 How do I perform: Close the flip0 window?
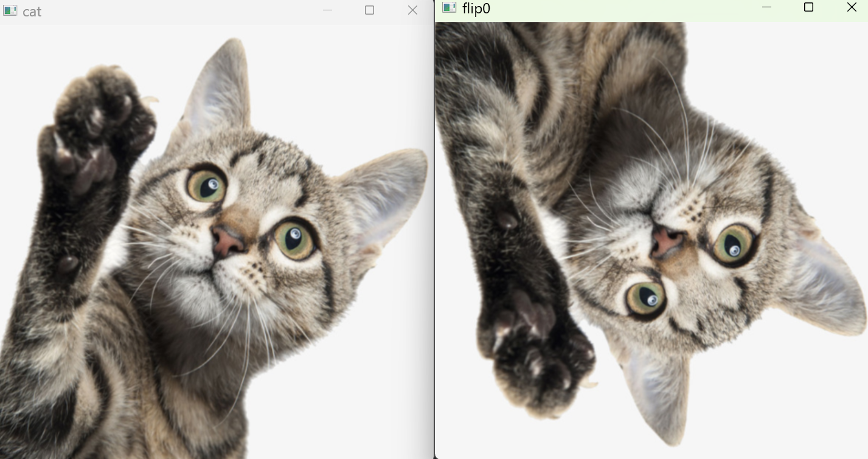(852, 7)
